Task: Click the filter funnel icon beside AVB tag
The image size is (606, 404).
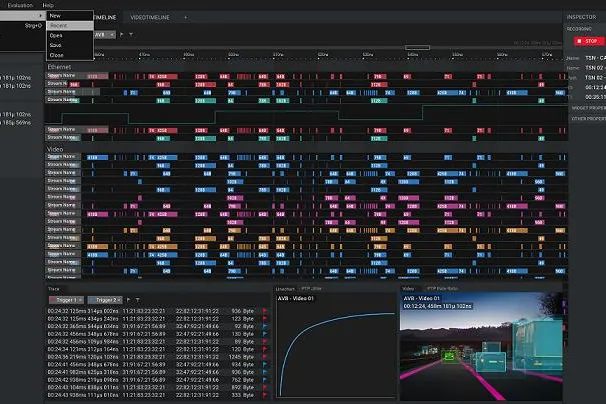Action: point(131,35)
